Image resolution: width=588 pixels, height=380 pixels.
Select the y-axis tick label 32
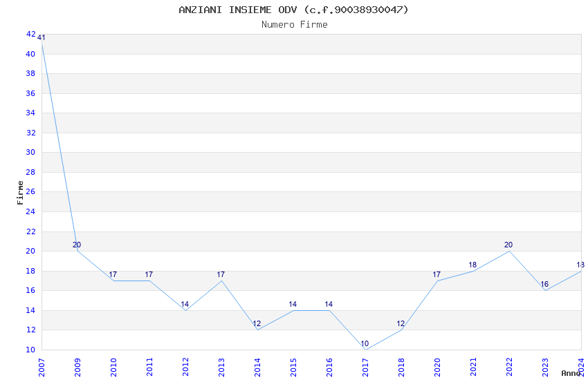coord(30,133)
